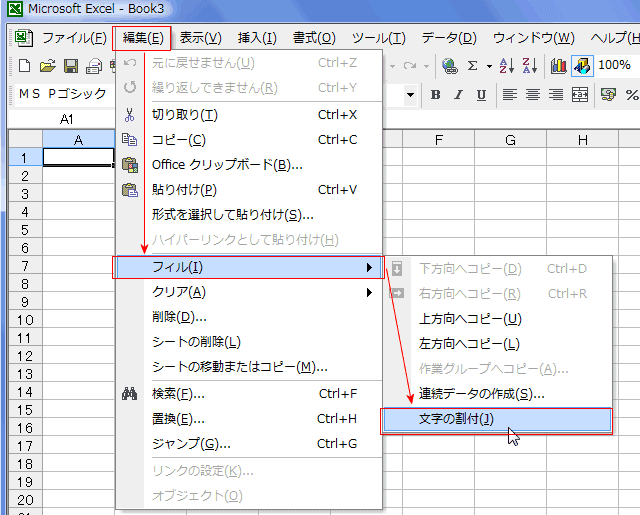
Task: Click Sort Ascending A-Z icon
Action: (x=507, y=66)
